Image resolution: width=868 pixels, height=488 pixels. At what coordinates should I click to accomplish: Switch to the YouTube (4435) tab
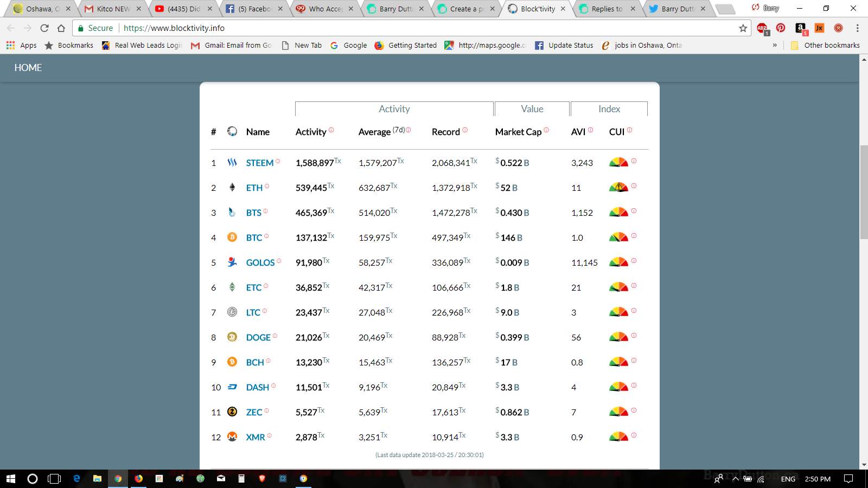tap(184, 9)
